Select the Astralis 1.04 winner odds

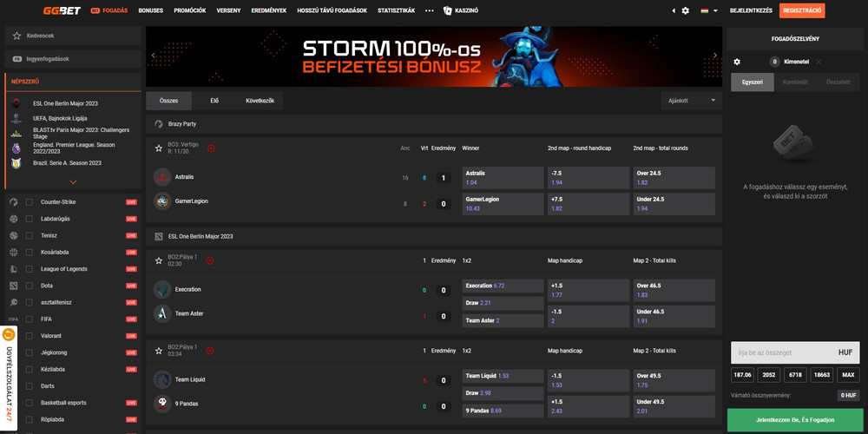click(x=503, y=178)
